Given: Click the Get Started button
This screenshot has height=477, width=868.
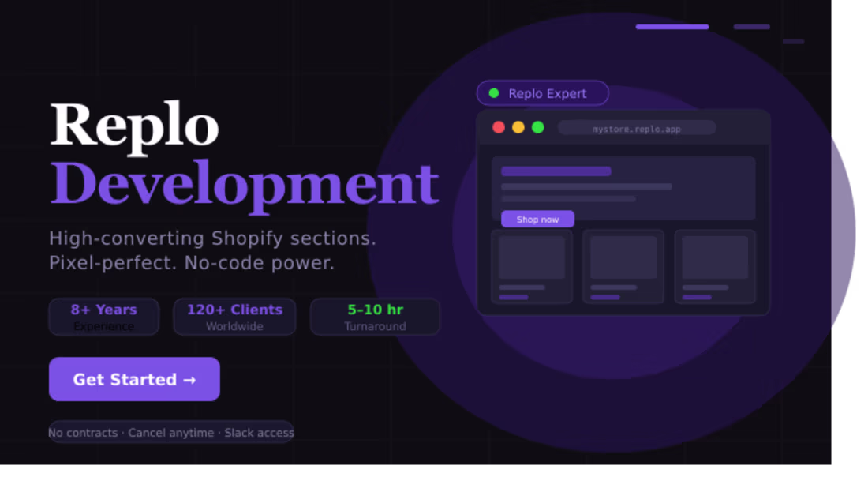Looking at the screenshot, I should click(x=134, y=380).
